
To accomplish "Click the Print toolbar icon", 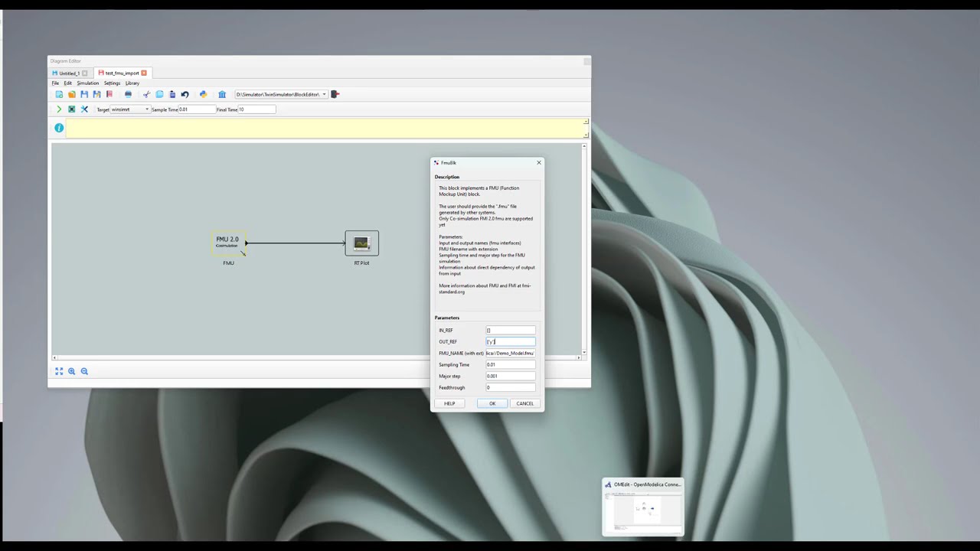I will click(x=128, y=94).
